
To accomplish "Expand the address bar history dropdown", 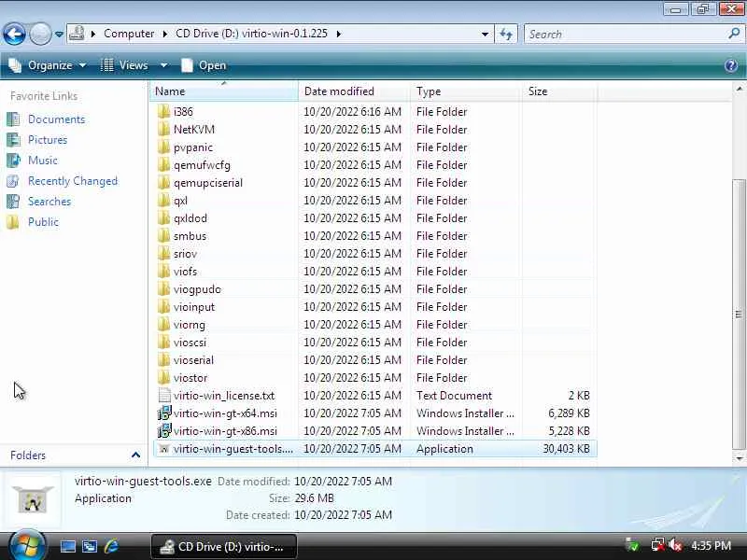I will (485, 34).
